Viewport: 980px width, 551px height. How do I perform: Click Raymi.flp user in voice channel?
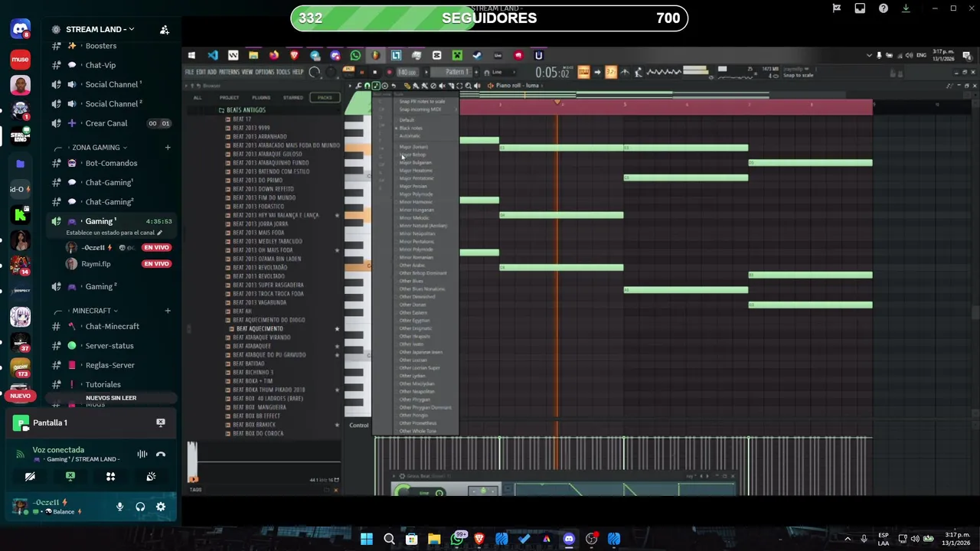click(96, 263)
